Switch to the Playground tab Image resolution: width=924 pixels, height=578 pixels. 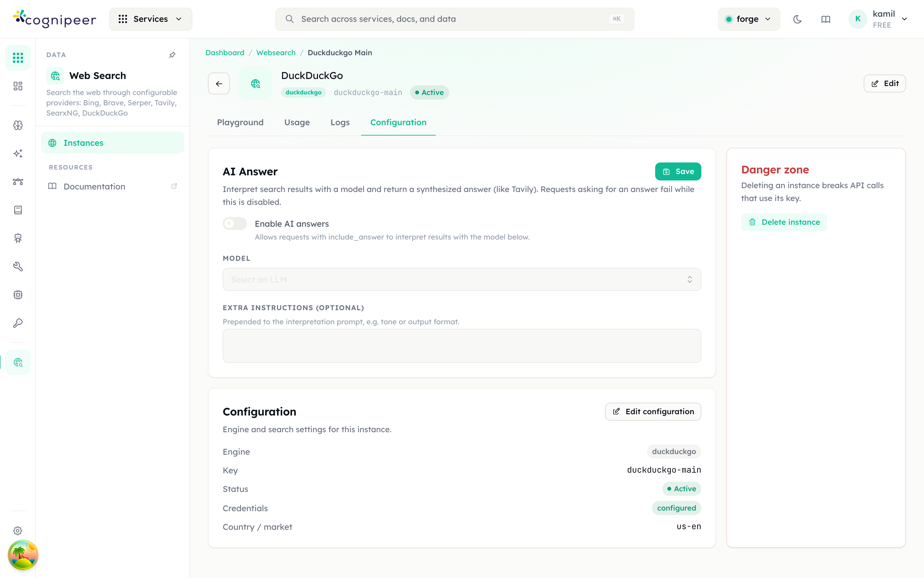[x=240, y=122]
